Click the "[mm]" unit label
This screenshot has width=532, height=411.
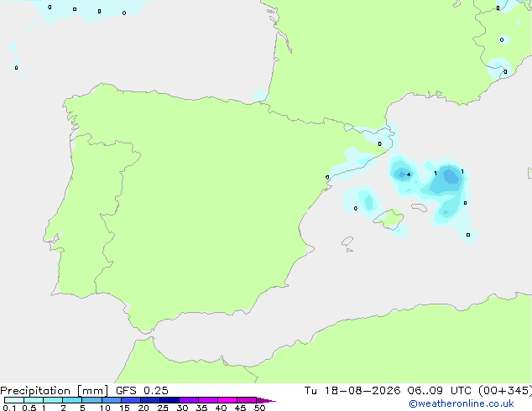92,391
